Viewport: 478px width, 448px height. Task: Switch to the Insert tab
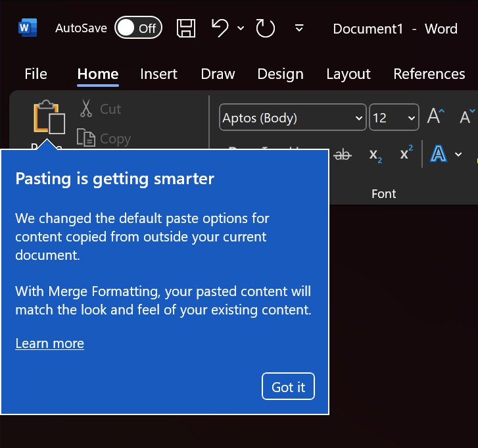coord(160,74)
